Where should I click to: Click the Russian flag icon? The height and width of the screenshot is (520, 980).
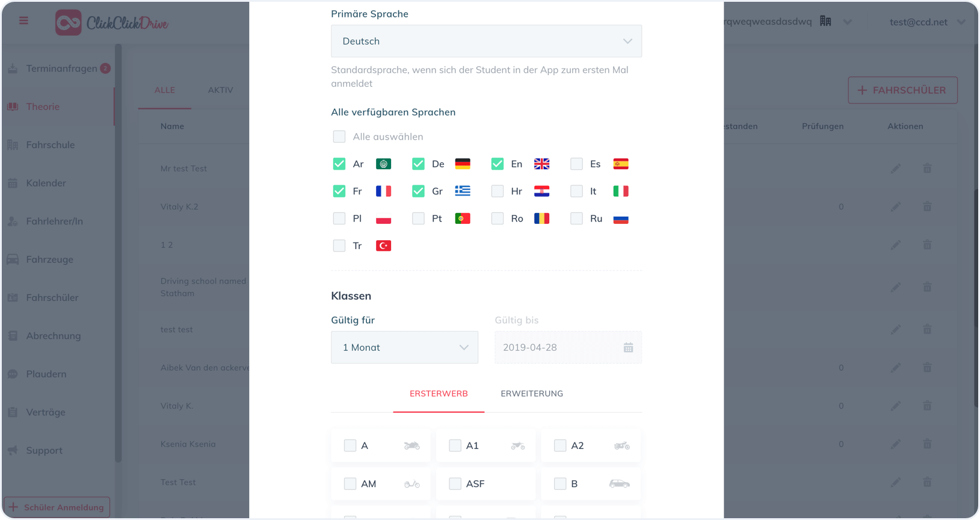621,218
